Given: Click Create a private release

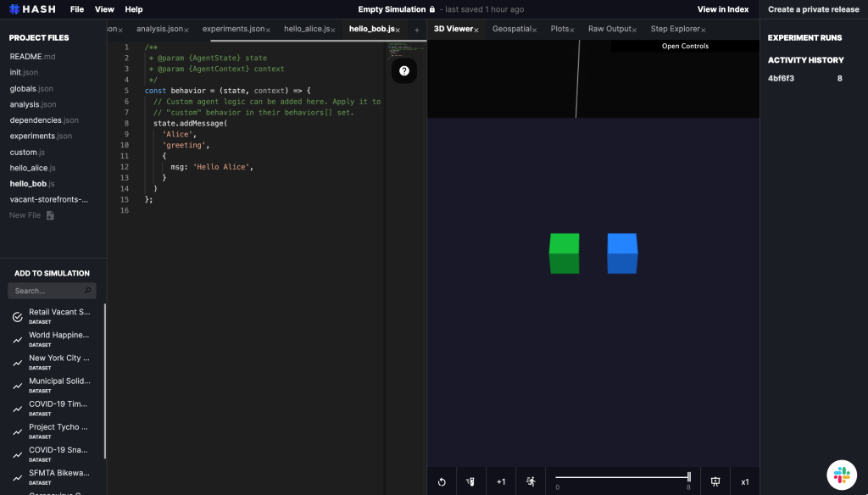Looking at the screenshot, I should pos(813,9).
